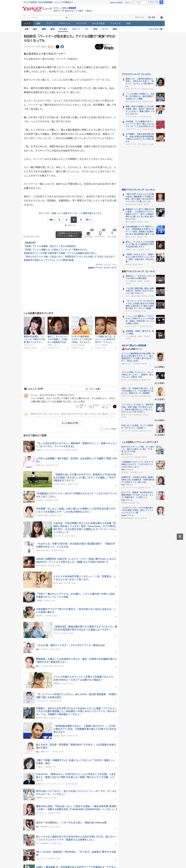186x868 pixels.
Task: Open the ライブ tab in dark navigation bar
Action: [x=49, y=23]
